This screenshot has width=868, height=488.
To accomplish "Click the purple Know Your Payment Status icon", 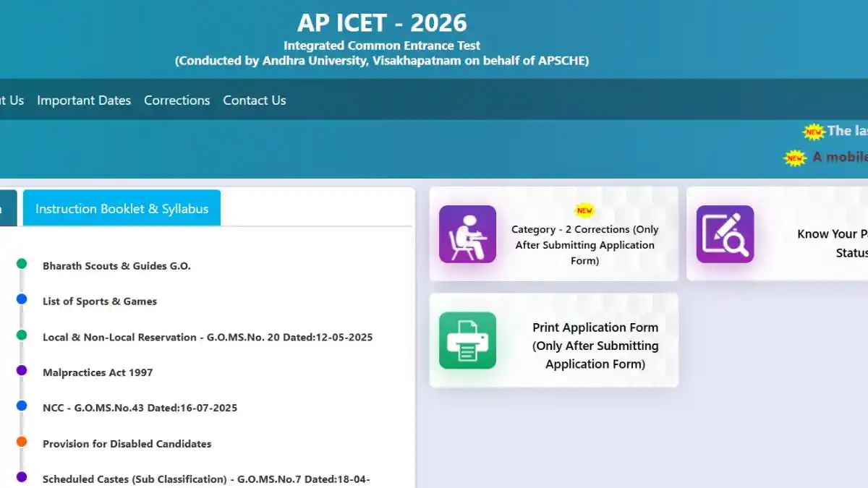I will 725,234.
